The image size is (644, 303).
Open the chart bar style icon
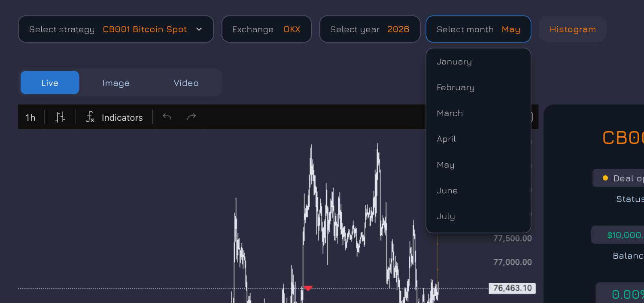pos(60,117)
